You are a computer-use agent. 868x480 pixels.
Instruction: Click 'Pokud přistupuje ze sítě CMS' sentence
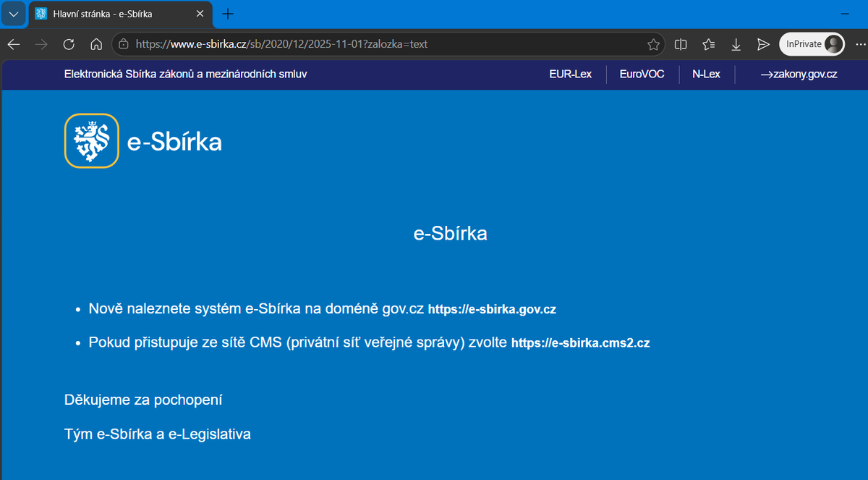pos(297,342)
